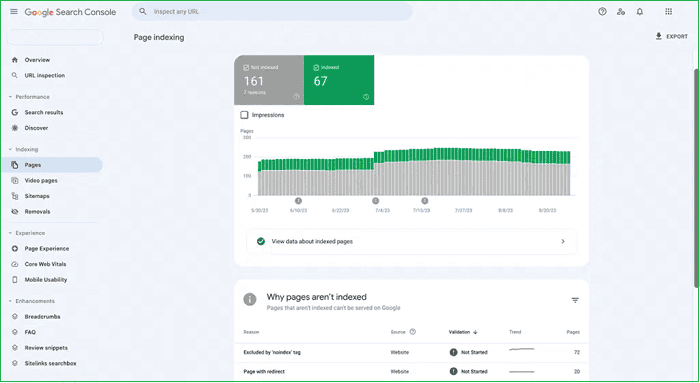
Task: Open URL inspection in the sidebar
Action: [x=45, y=75]
